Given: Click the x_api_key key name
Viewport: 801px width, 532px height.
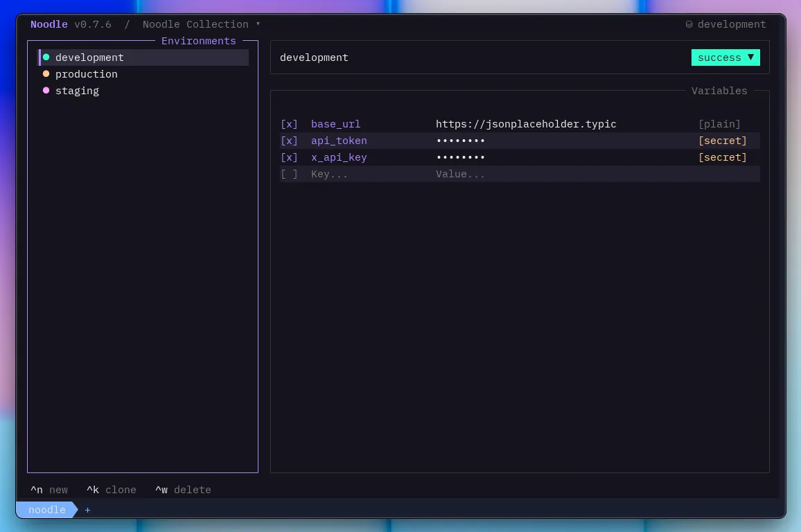Looking at the screenshot, I should click(x=339, y=157).
